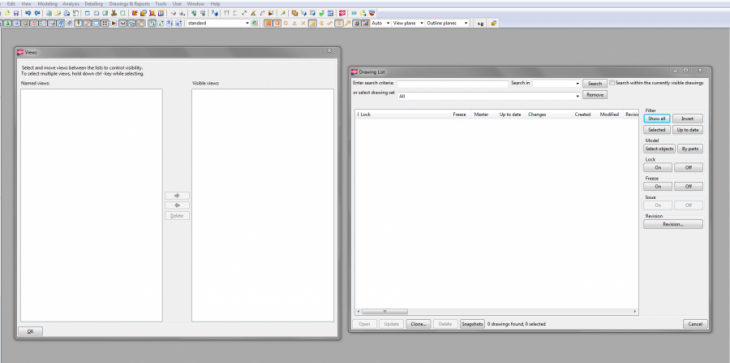
Task: Click the brown binoculars-like toolbar icon
Action: pyautogui.click(x=114, y=13)
